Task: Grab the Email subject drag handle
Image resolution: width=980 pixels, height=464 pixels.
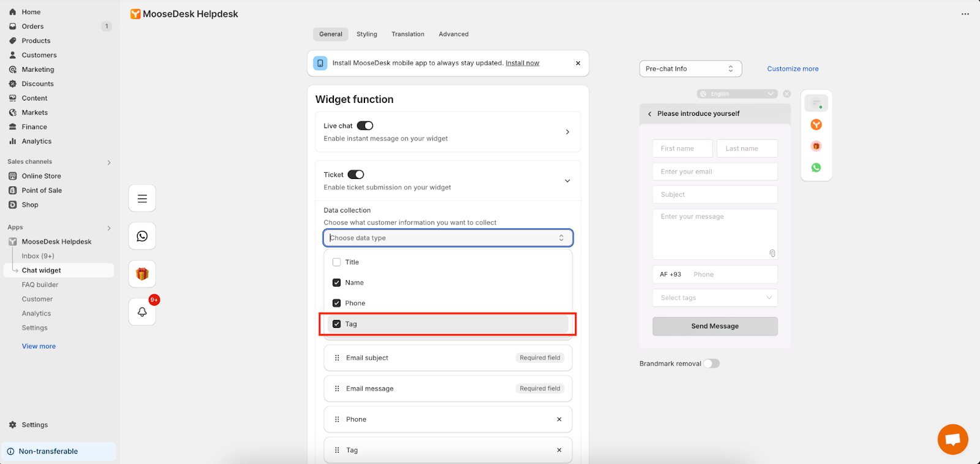Action: point(337,358)
